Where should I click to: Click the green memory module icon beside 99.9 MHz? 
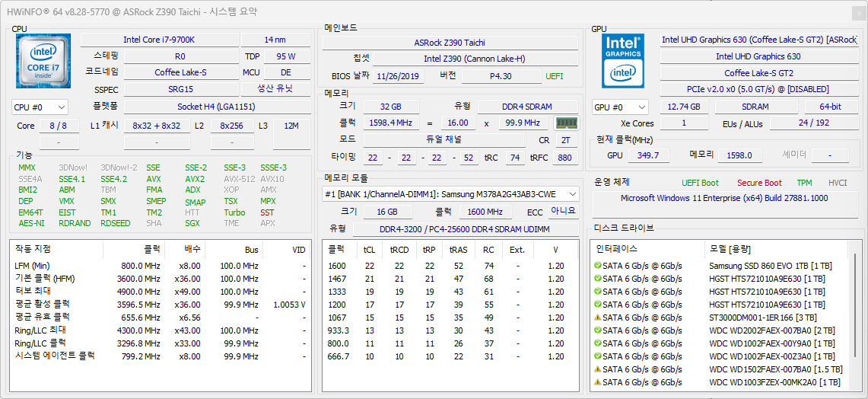(566, 123)
